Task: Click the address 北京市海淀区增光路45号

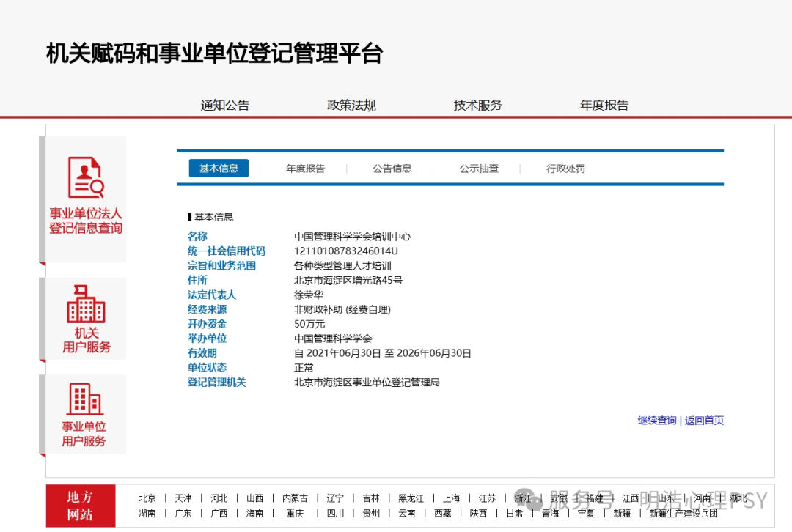Action: (x=348, y=280)
